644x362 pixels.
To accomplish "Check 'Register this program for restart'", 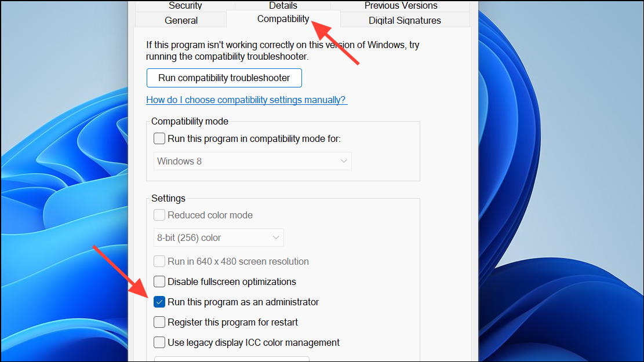I will [159, 322].
